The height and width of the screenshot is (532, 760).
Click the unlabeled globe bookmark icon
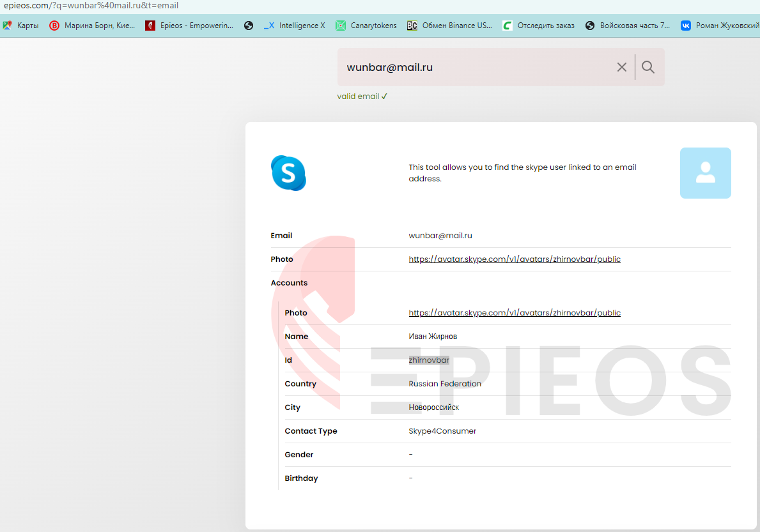pyautogui.click(x=249, y=26)
